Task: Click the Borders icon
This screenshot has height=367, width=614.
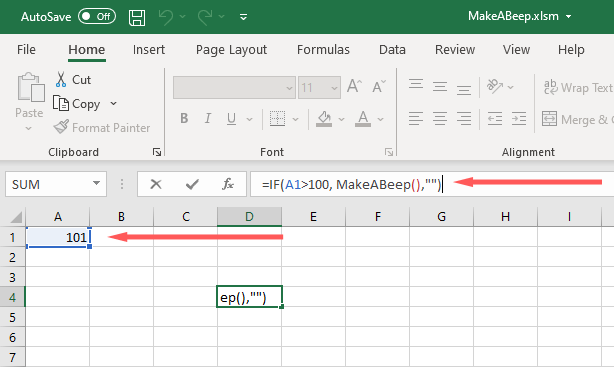Action: [277, 118]
